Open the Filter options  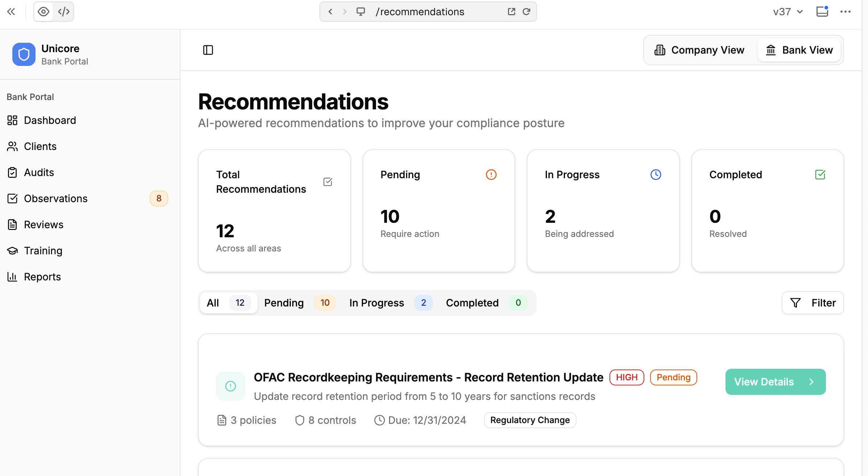tap(813, 303)
